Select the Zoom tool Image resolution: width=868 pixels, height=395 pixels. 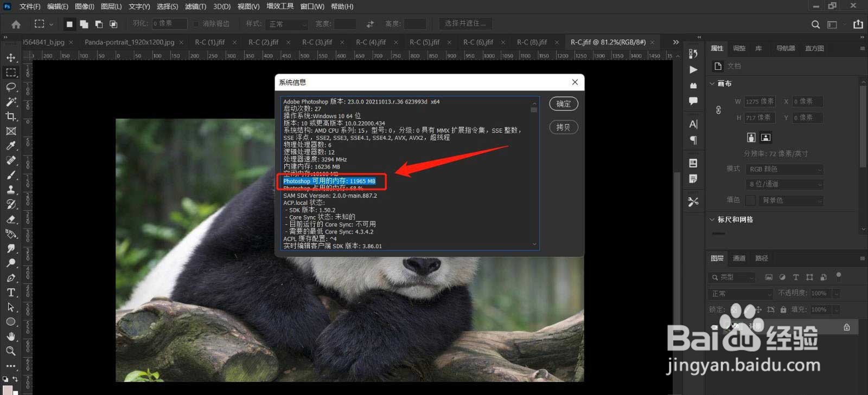11,351
